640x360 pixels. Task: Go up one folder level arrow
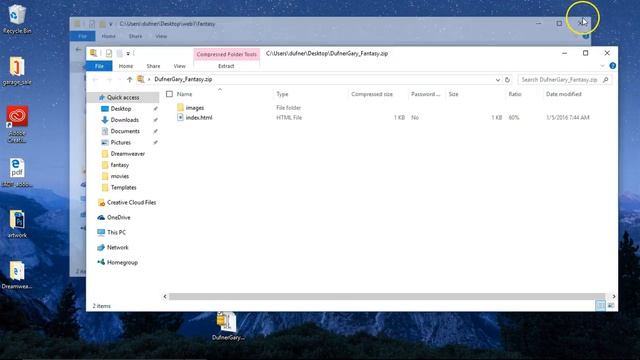[129, 80]
